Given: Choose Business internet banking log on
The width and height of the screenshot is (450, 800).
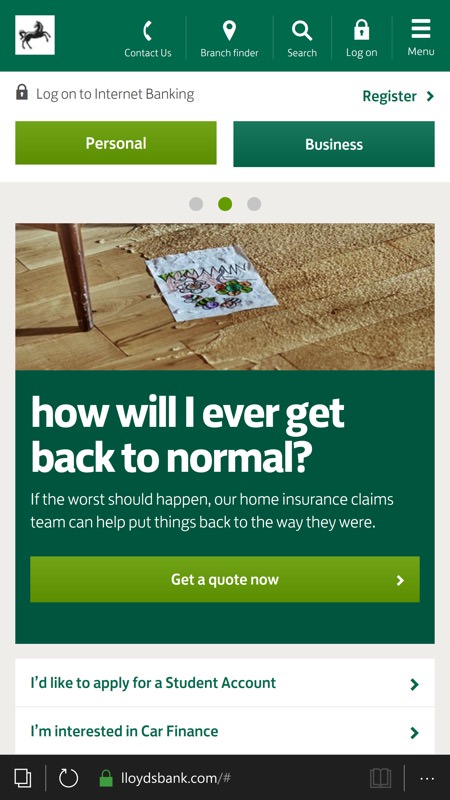Looking at the screenshot, I should coord(334,144).
